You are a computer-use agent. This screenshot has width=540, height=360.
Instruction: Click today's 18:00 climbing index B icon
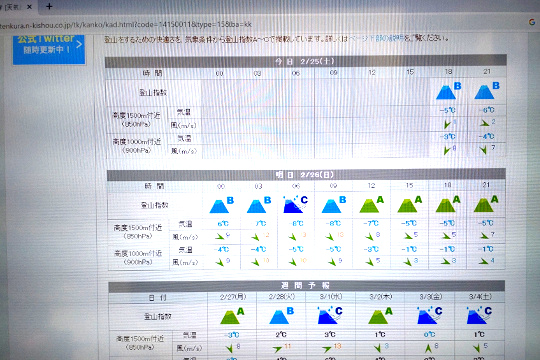click(x=448, y=91)
